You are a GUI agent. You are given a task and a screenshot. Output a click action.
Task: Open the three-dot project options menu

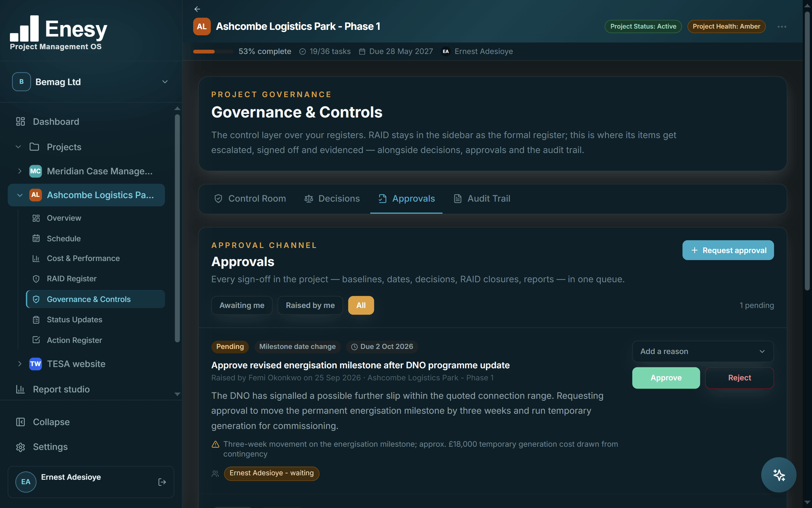[x=782, y=27]
